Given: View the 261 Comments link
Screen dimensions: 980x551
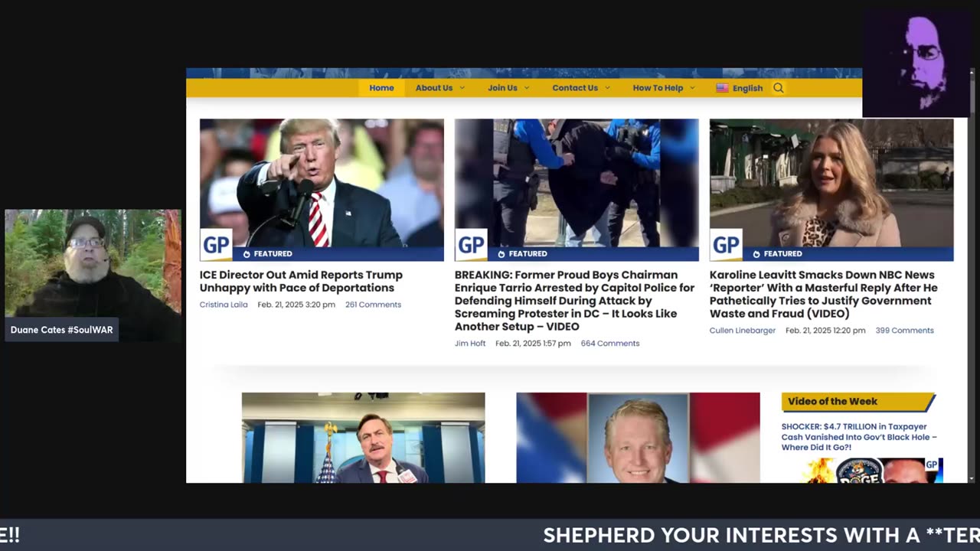Looking at the screenshot, I should (x=373, y=305).
